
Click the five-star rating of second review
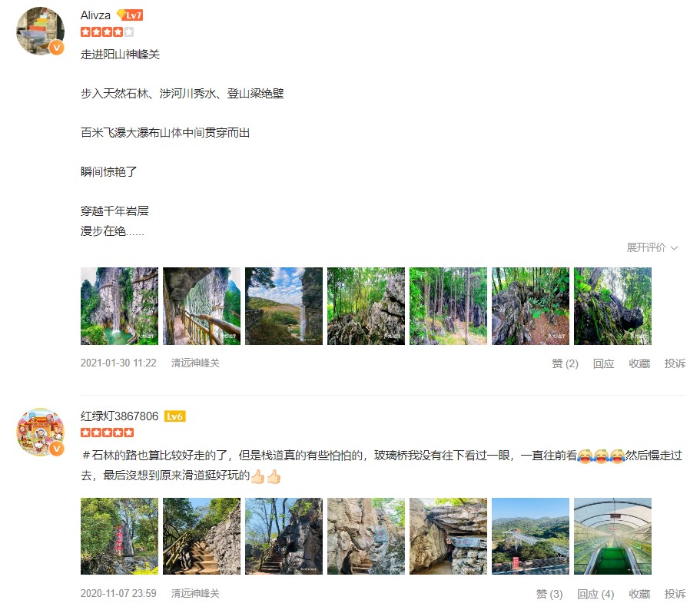tap(107, 433)
